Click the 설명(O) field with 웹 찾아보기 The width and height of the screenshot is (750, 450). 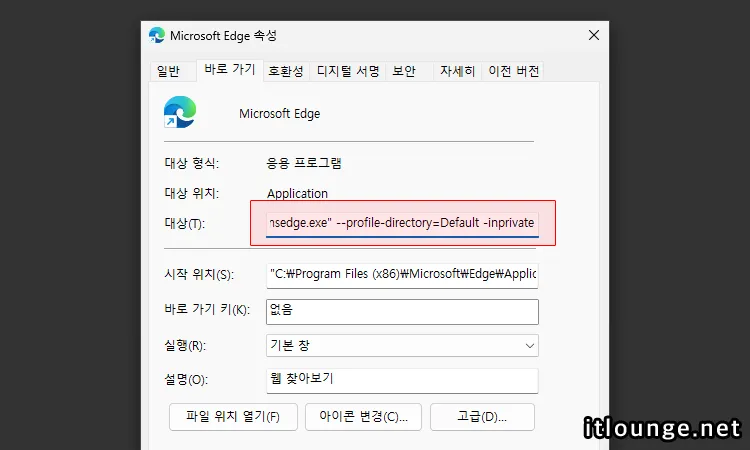point(402,380)
